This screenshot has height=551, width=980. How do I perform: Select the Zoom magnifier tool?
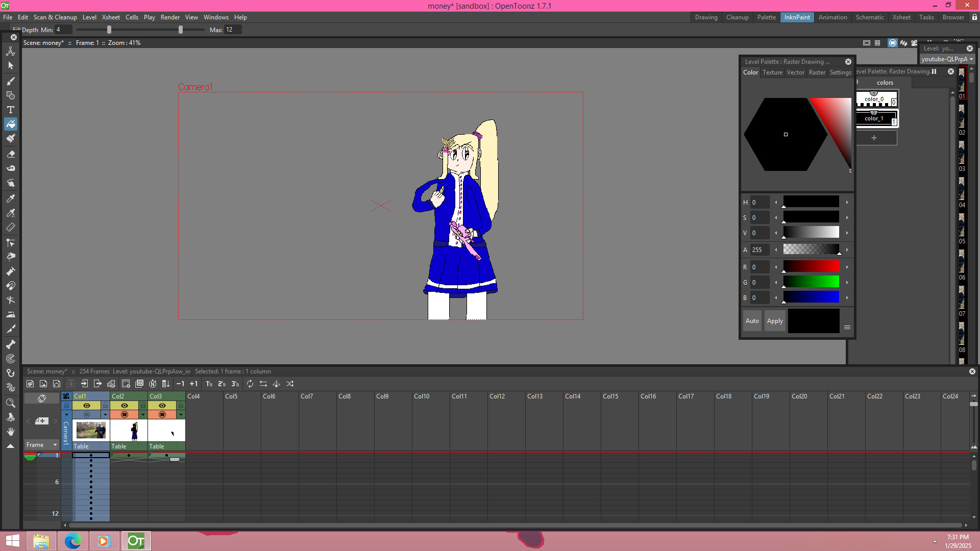[x=10, y=403]
